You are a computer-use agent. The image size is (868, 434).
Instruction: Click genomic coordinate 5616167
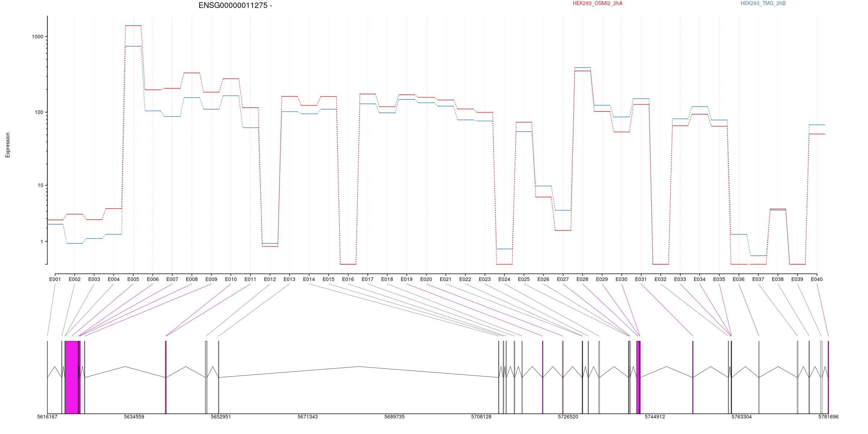click(47, 417)
